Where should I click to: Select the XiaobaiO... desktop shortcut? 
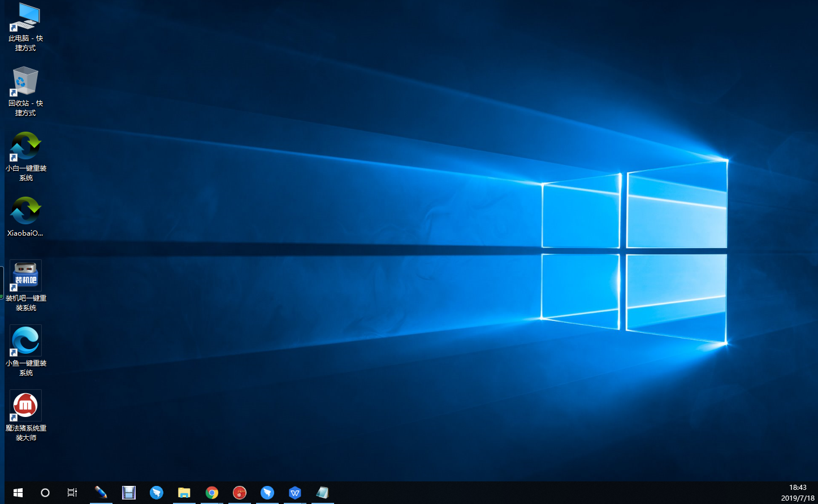(25, 212)
